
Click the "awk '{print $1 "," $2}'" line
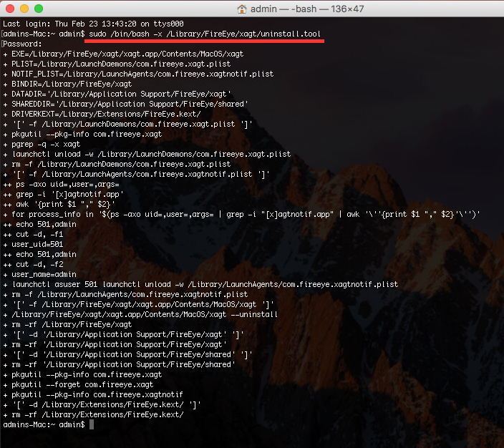click(x=59, y=204)
